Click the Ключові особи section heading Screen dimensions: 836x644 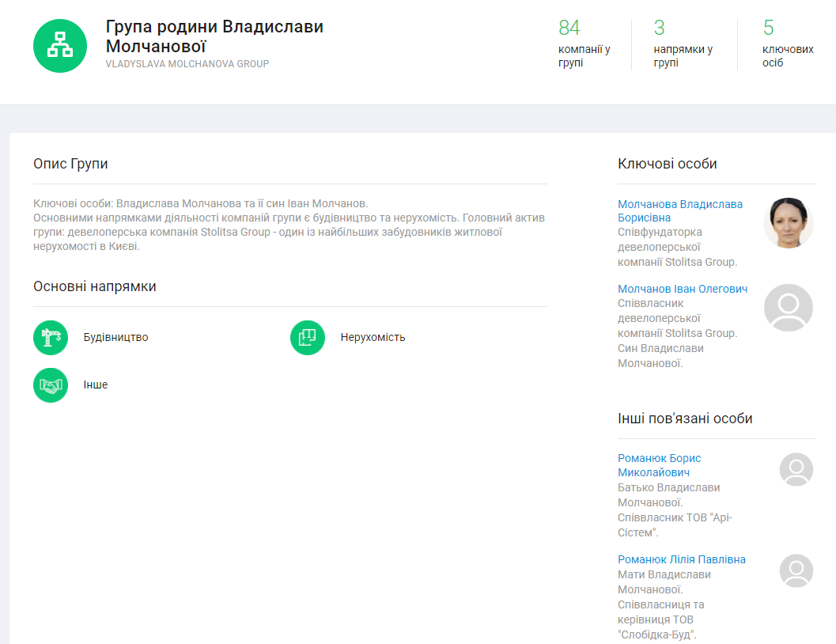coord(667,164)
